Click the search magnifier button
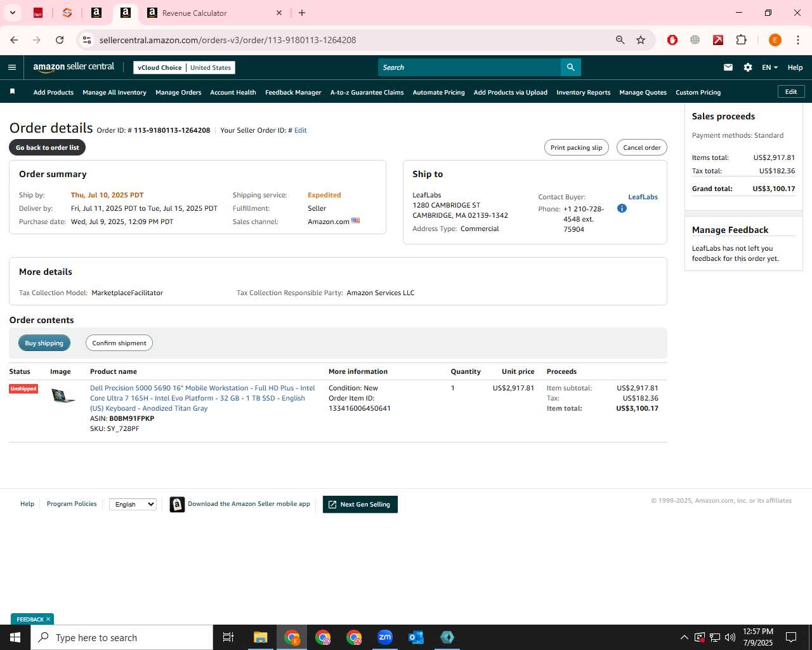 (x=570, y=67)
